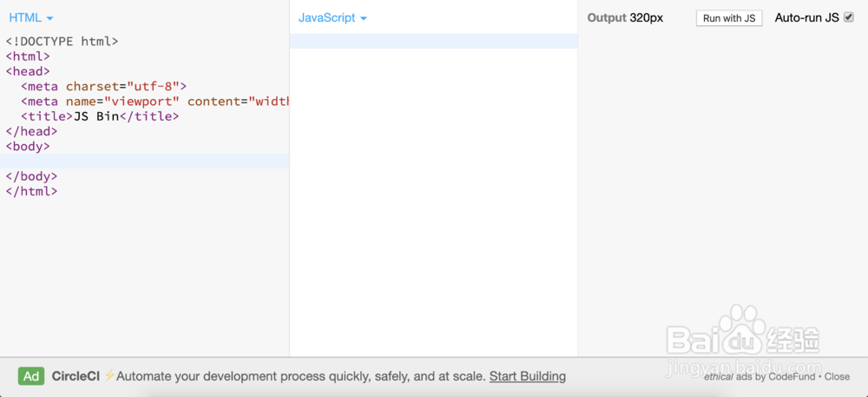Click the lightning bolt icon beside CircleCI
868x397 pixels.
tap(109, 376)
